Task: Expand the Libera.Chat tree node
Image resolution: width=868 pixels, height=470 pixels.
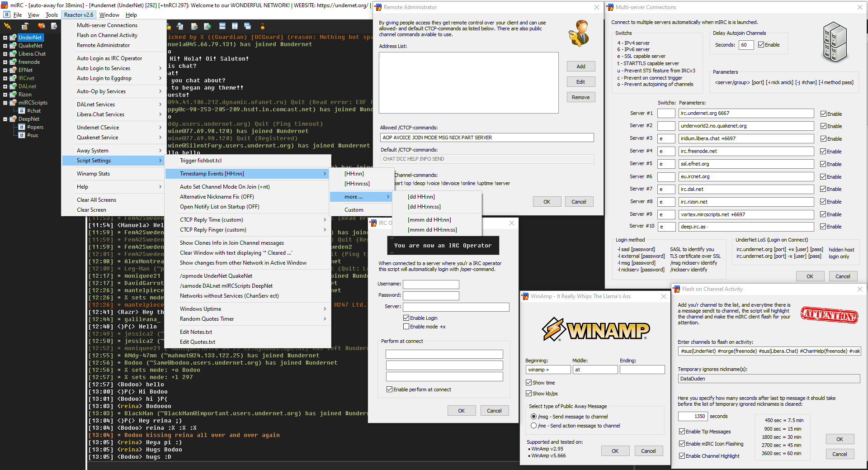Action: point(5,54)
